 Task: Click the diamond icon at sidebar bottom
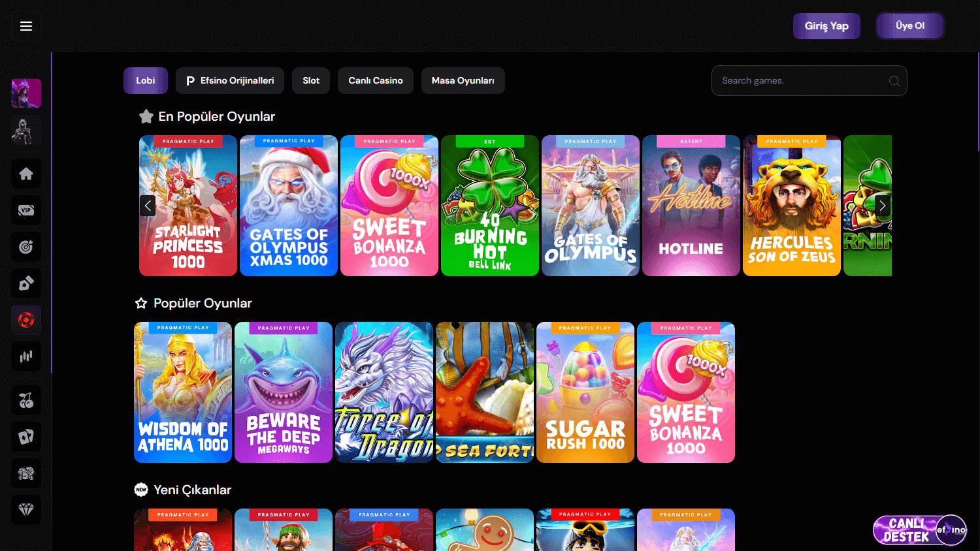coord(25,509)
